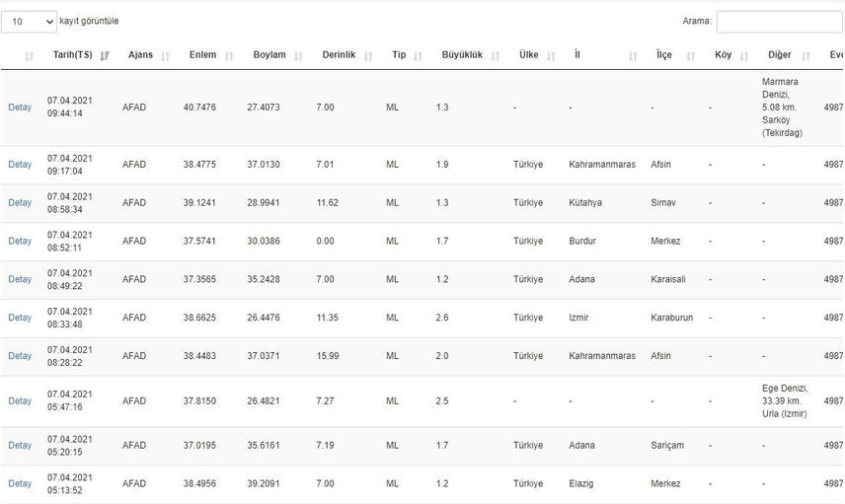Screen dimensions: 845x504
Task: Open Detay for the Elazig Merkez earthquake
Action: click(20, 483)
